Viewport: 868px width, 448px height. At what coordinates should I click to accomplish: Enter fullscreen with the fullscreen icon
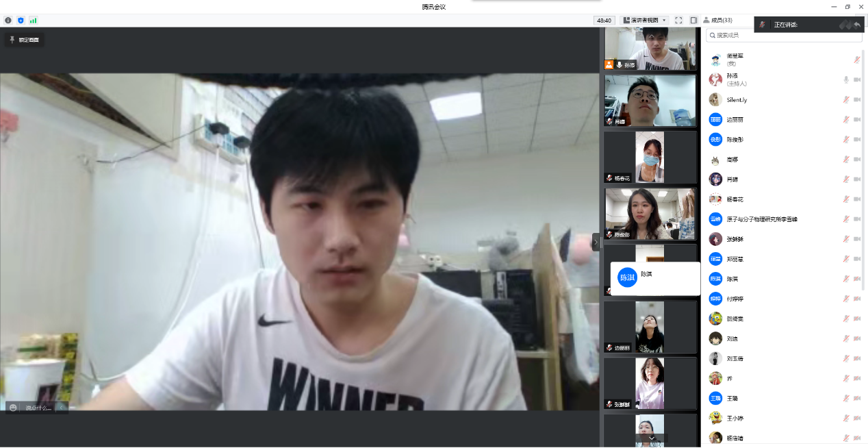[x=678, y=21]
